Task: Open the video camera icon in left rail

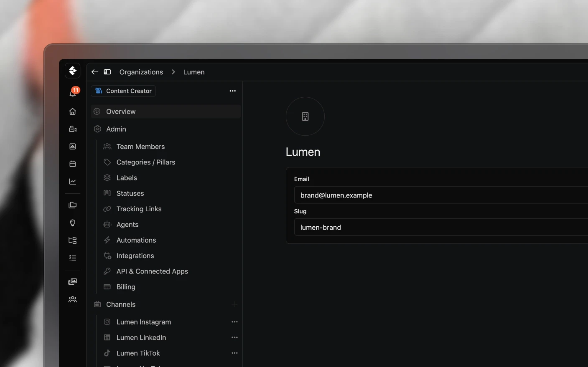Action: tap(73, 129)
